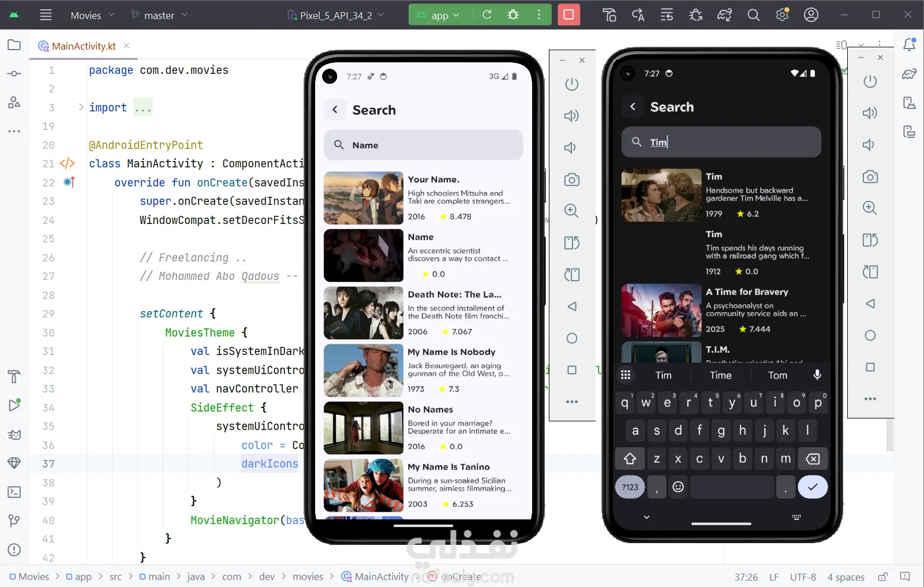Expand the folded import block
This screenshot has width=924, height=587.
click(x=81, y=107)
